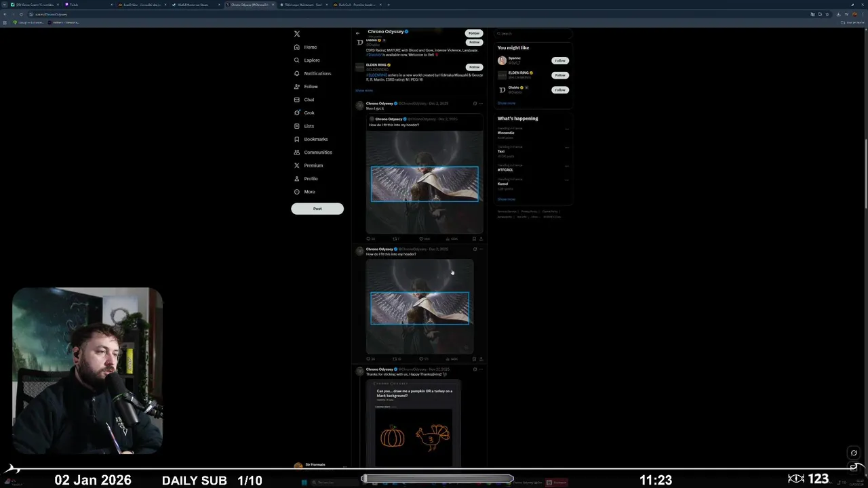
Task: Show more in You might like panel
Action: [x=507, y=103]
